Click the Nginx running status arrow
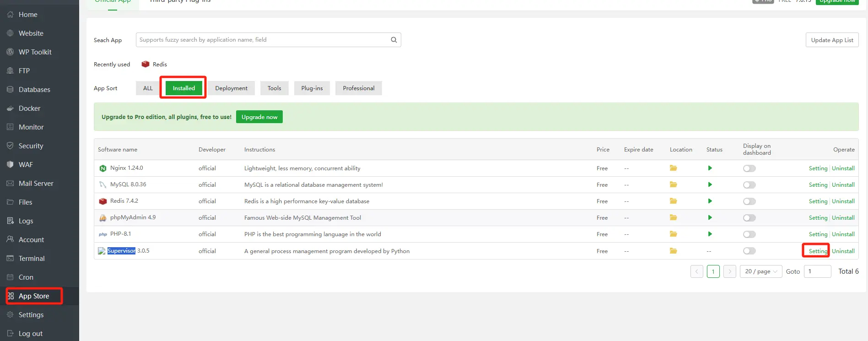868x341 pixels. point(710,168)
